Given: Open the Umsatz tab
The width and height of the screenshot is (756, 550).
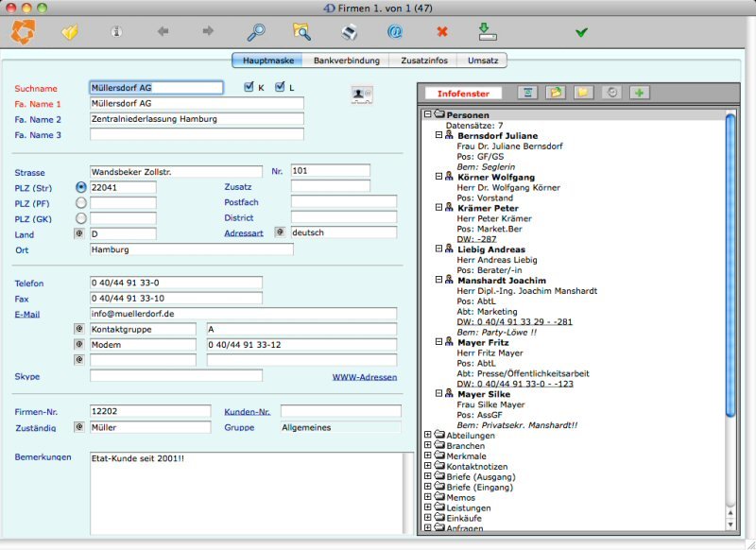Looking at the screenshot, I should tap(482, 60).
